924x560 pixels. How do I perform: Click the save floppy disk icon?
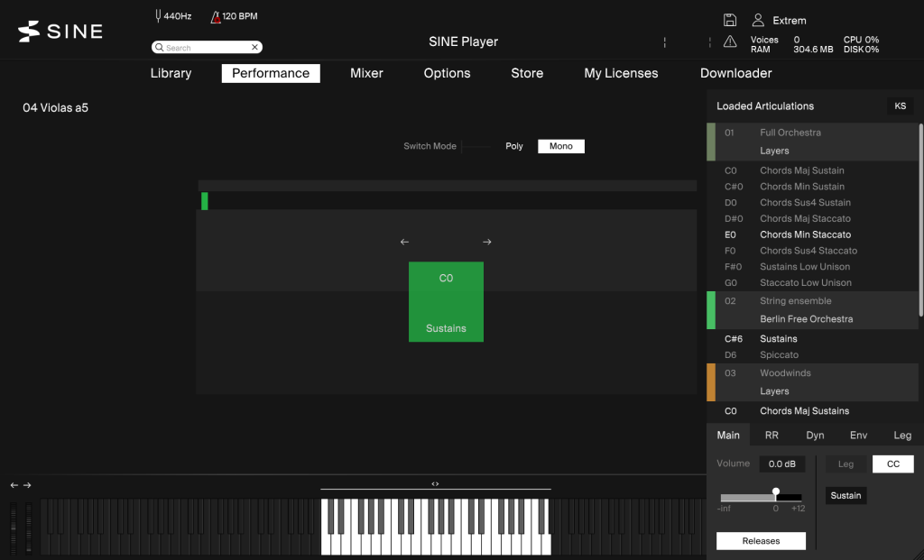click(729, 20)
